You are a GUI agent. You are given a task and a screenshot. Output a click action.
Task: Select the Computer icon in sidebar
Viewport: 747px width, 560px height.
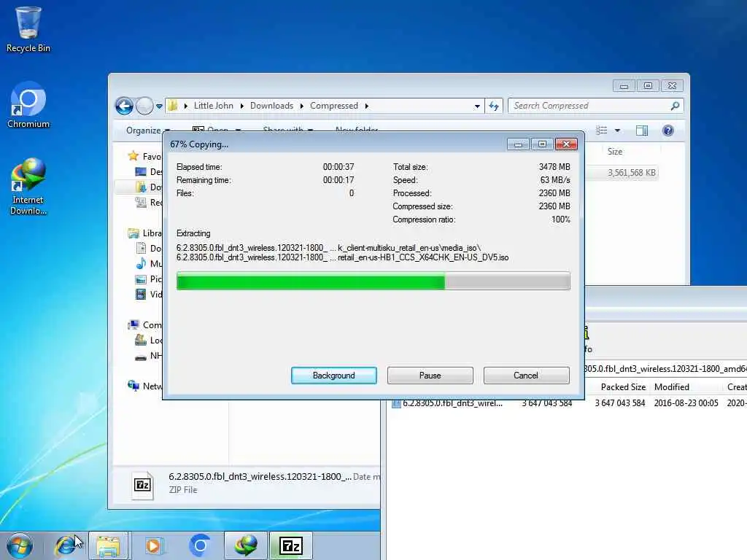tap(133, 324)
